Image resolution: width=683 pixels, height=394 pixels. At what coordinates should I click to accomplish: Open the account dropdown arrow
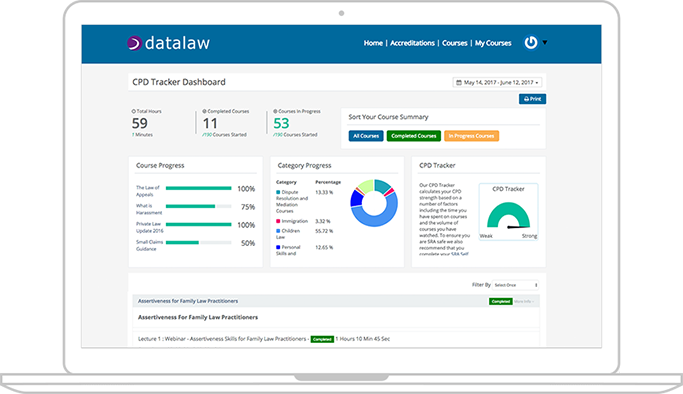544,42
